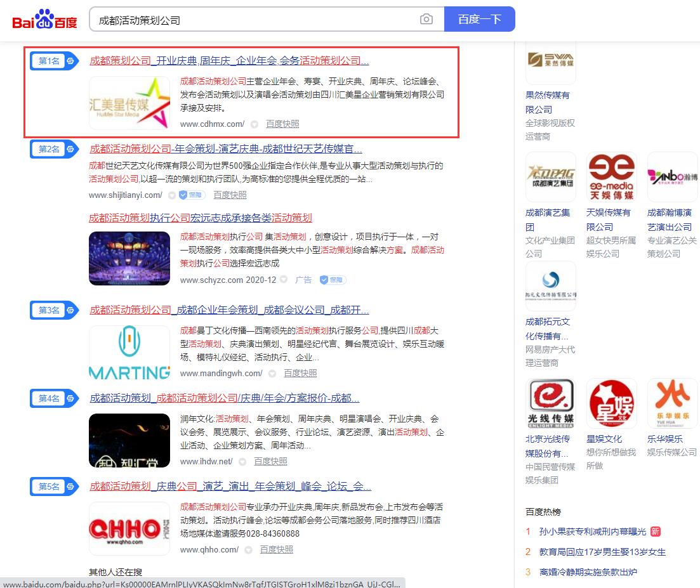The width and height of the screenshot is (700, 588).
Task: Open image search via the camera icon
Action: (x=426, y=19)
